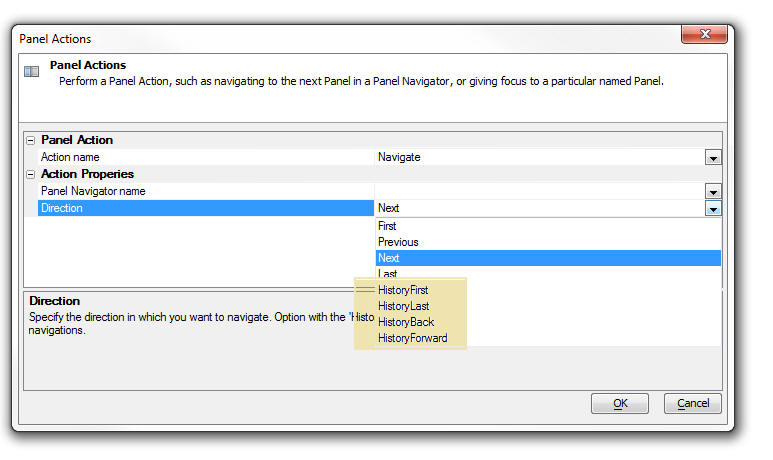The image size is (773, 460).
Task: Select the highlighted Next list option
Action: [x=548, y=258]
